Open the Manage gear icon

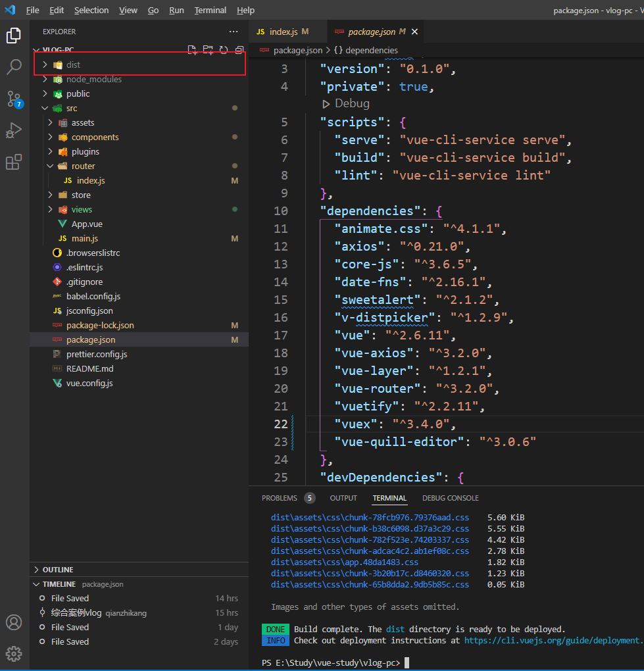pos(14,653)
